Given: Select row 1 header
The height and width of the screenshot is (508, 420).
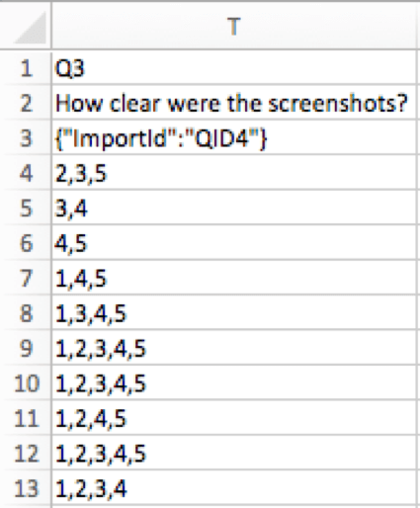Looking at the screenshot, I should pyautogui.click(x=26, y=68).
